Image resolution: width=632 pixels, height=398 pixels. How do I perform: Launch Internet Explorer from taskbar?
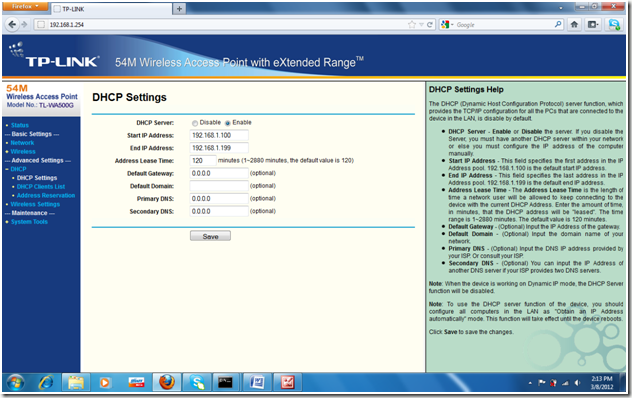pyautogui.click(x=46, y=382)
